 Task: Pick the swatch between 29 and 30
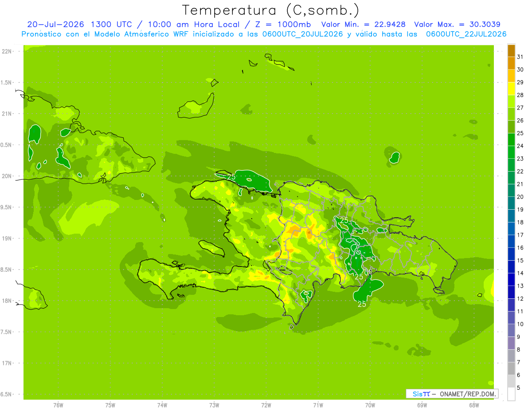click(x=511, y=76)
